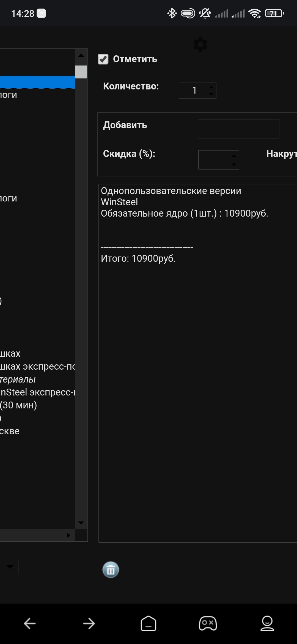Click the Добавить input field
This screenshot has width=297, height=644.
click(x=238, y=129)
